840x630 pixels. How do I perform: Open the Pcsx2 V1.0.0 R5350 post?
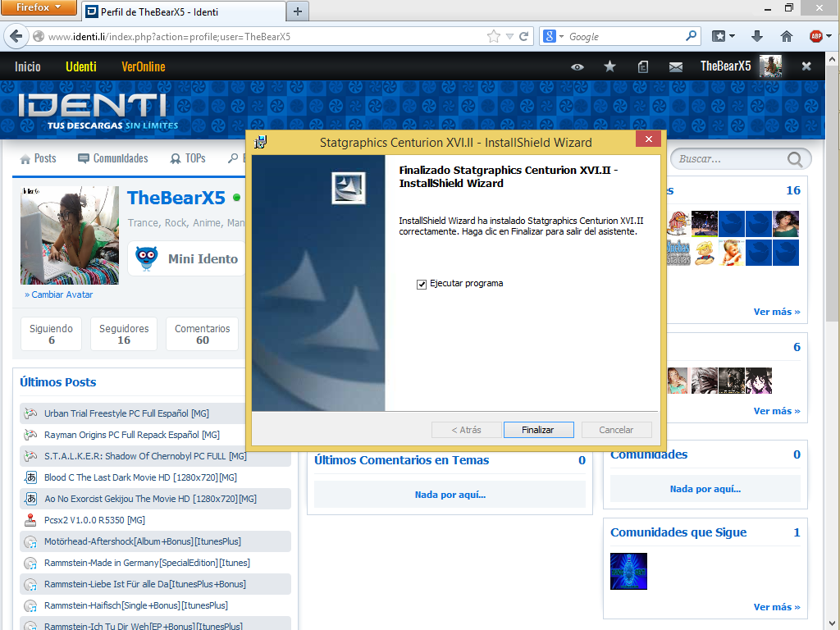(x=94, y=520)
